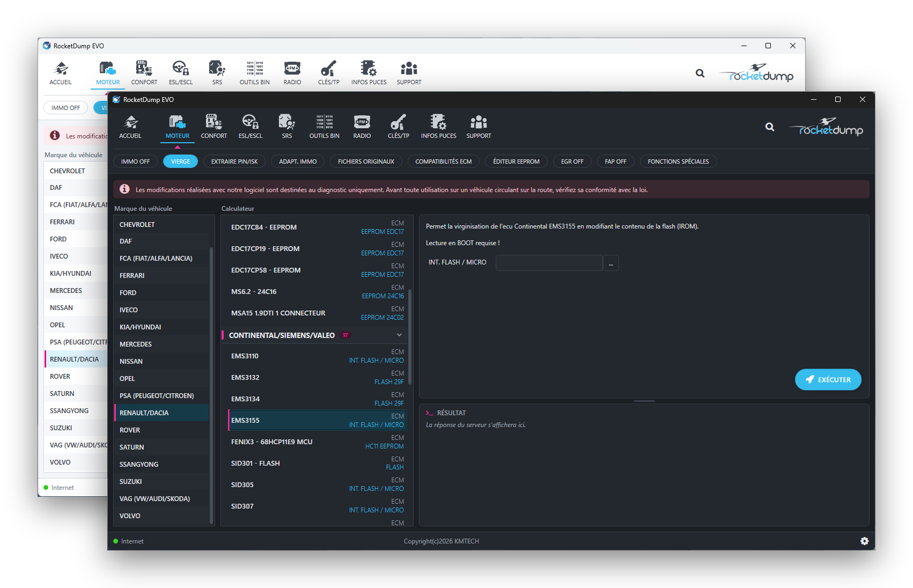Viewport: 913px width, 588px height.
Task: Select EMS3132 calculateur row
Action: pos(316,377)
